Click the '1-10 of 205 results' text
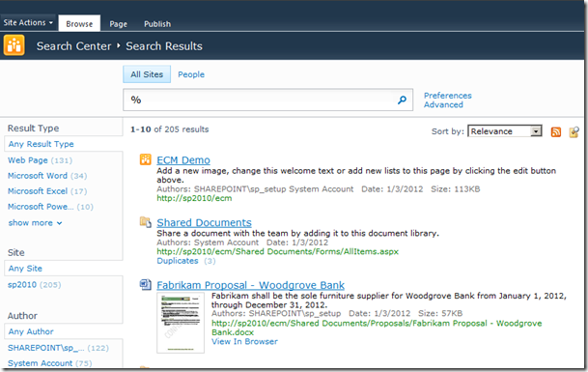Screen dimensions: 588x372 (170, 129)
